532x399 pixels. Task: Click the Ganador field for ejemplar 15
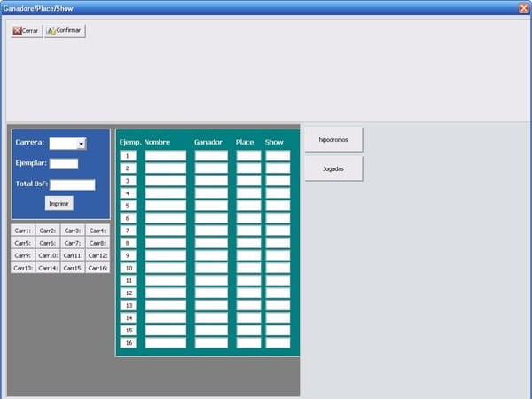click(211, 330)
